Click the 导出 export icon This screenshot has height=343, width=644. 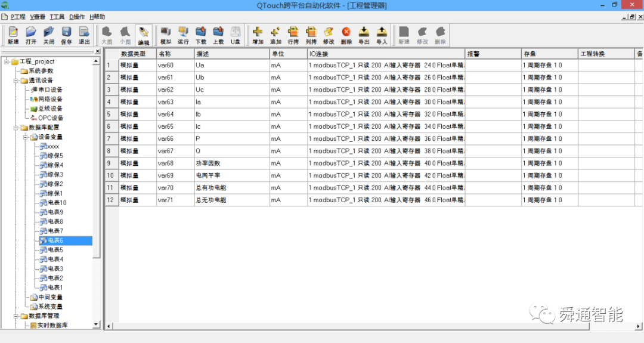tap(364, 35)
